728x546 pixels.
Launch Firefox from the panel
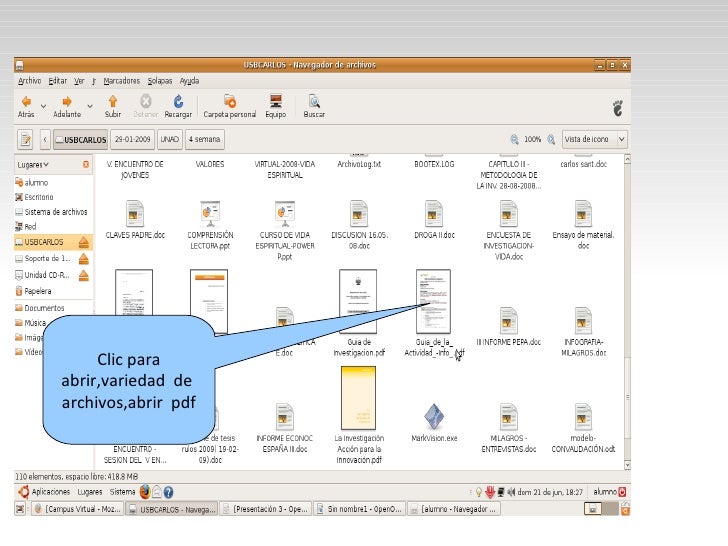pos(145,492)
